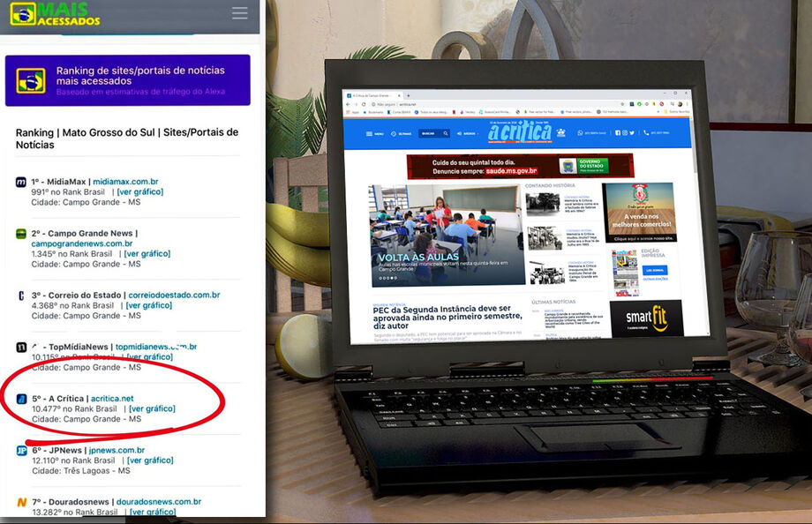Screen dimensions: 812x524
Task: Click the blue Ler Jornal button
Action: click(655, 270)
